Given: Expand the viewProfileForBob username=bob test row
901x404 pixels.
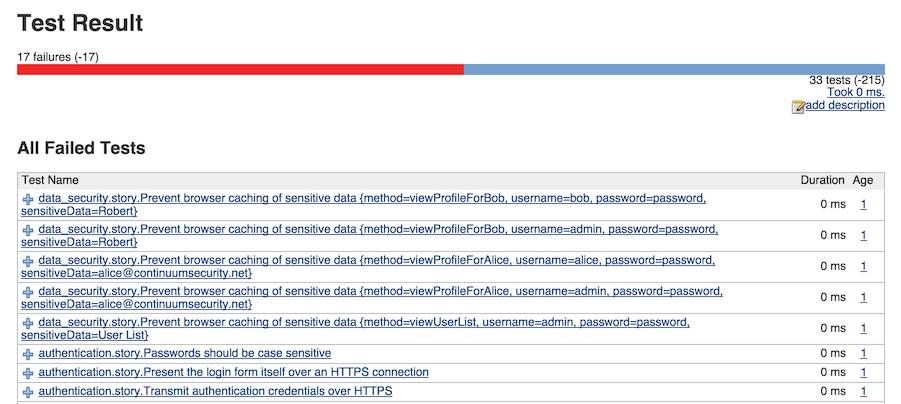Looking at the screenshot, I should 28,199.
